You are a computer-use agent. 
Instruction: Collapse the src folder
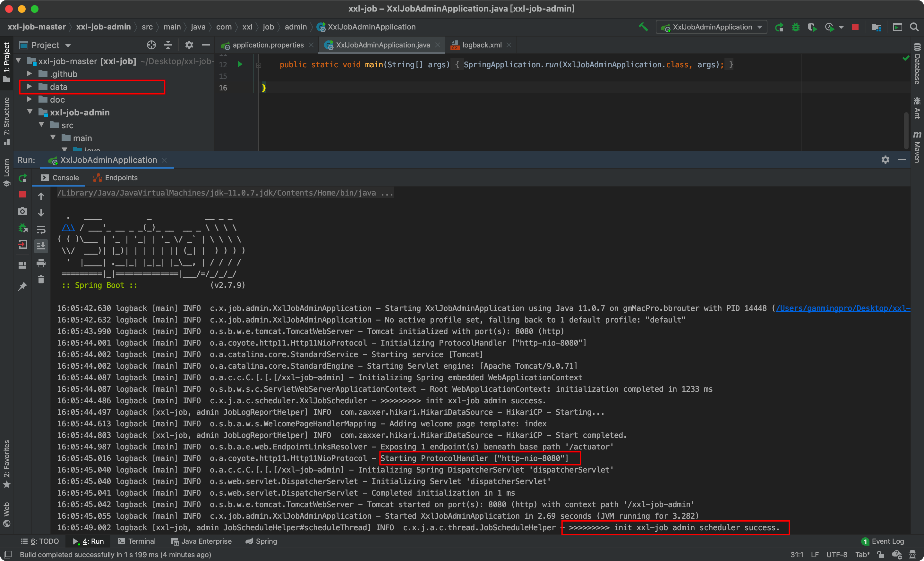[42, 124]
